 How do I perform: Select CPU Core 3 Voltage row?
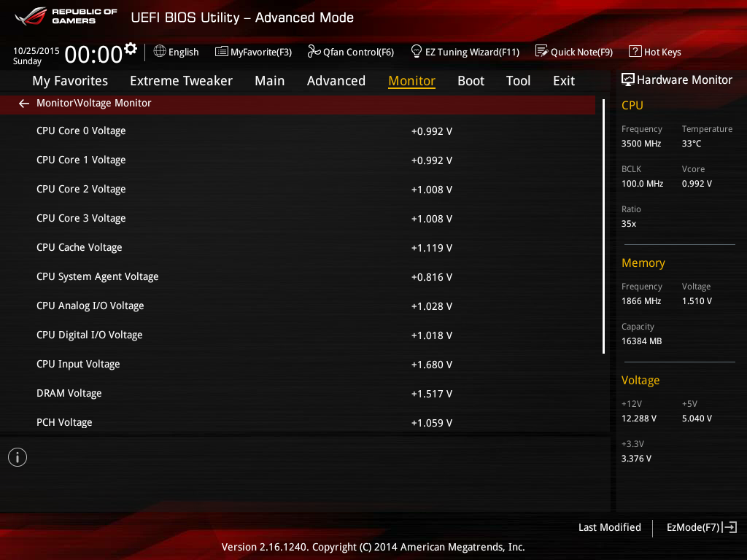pyautogui.click(x=298, y=218)
